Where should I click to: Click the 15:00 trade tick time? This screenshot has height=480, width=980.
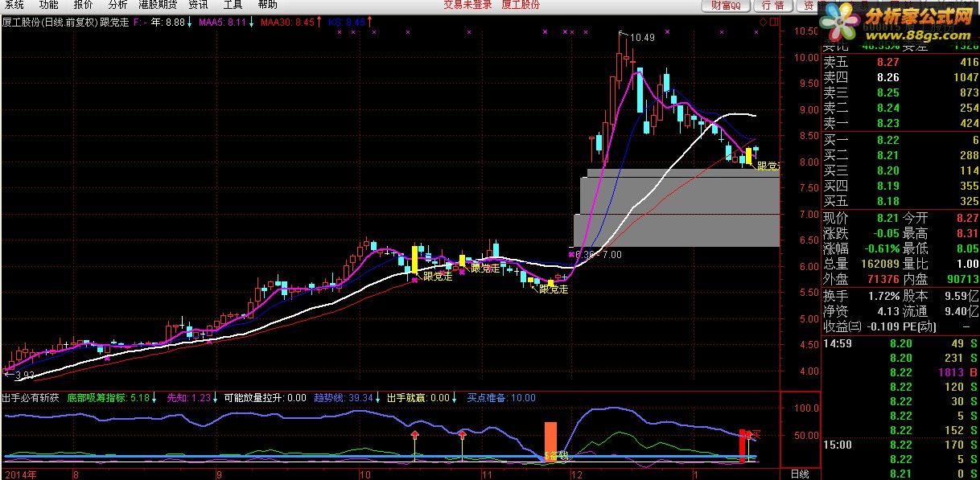(x=837, y=445)
